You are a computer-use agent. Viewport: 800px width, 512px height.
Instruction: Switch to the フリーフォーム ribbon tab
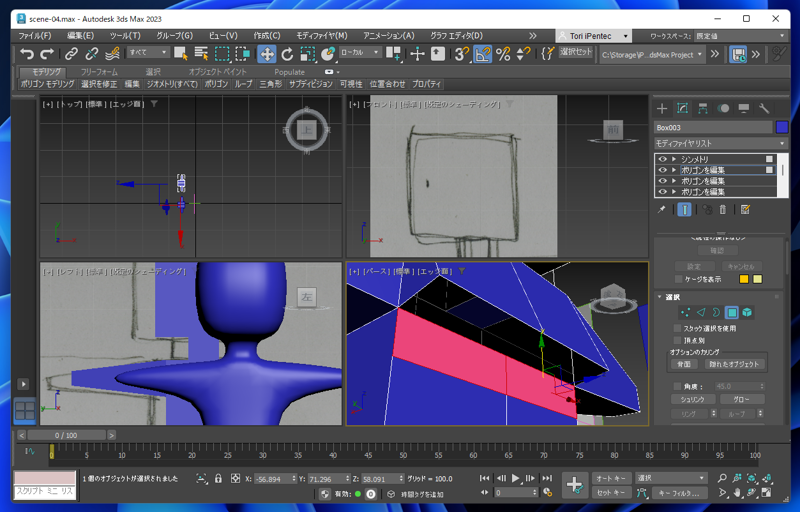tap(98, 72)
